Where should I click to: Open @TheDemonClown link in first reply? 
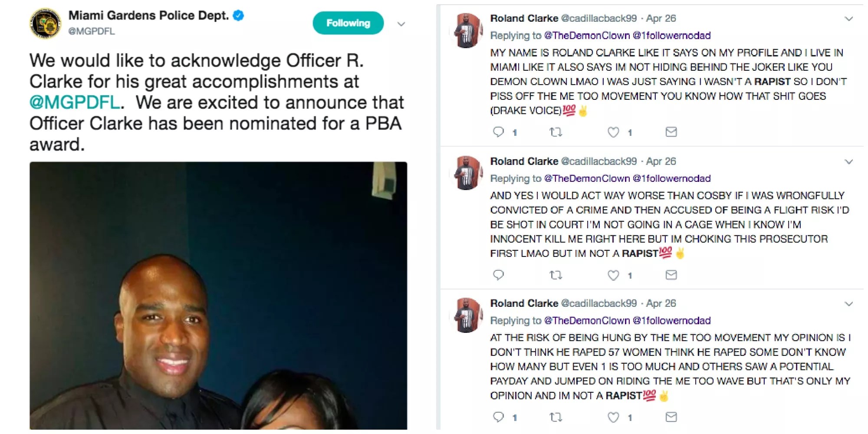tap(587, 36)
